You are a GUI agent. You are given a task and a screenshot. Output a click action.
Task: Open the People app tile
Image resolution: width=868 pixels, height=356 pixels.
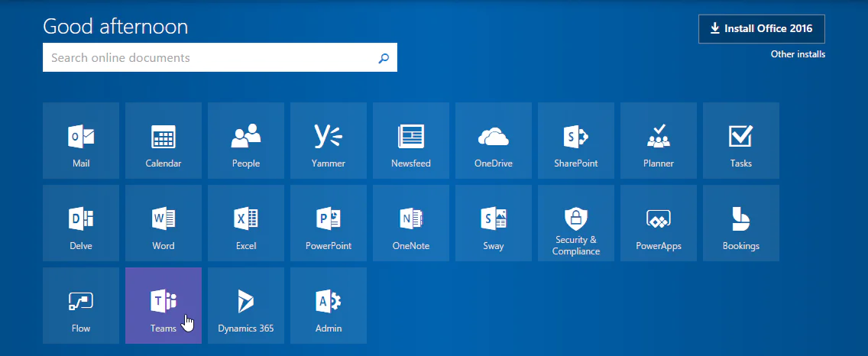coord(246,141)
